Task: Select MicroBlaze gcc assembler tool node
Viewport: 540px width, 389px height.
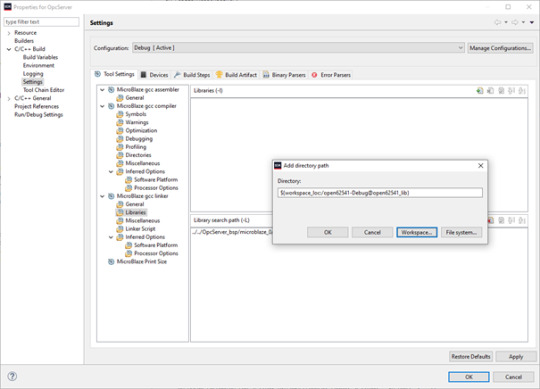Action: [x=148, y=90]
